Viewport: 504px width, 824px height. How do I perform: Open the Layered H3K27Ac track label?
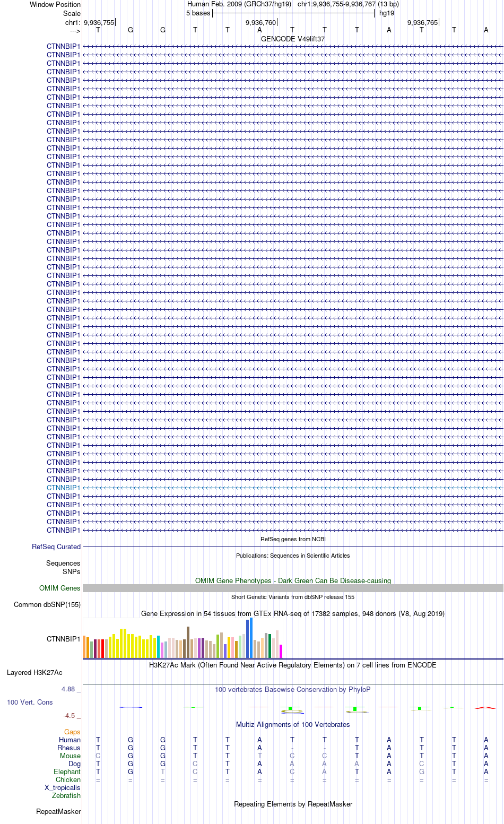coord(34,672)
